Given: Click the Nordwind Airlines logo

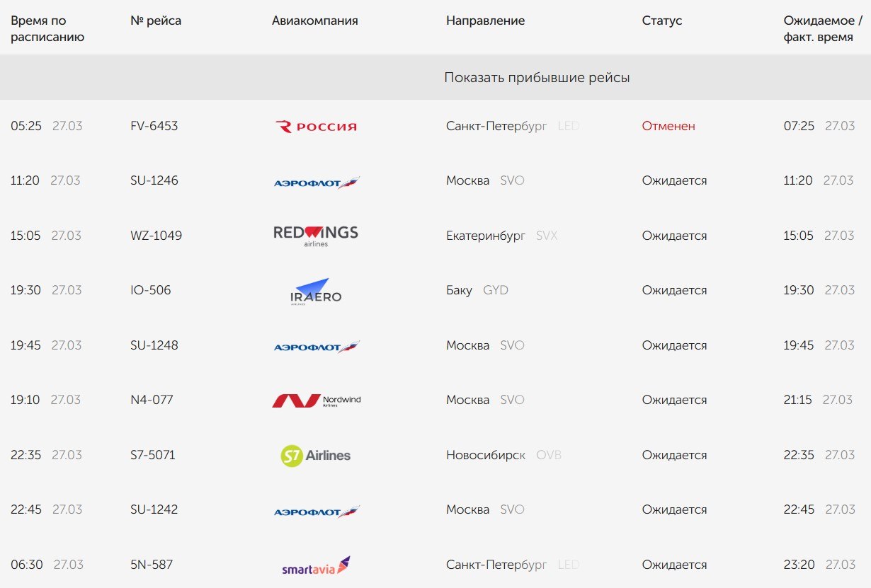Looking at the screenshot, I should click(x=317, y=400).
